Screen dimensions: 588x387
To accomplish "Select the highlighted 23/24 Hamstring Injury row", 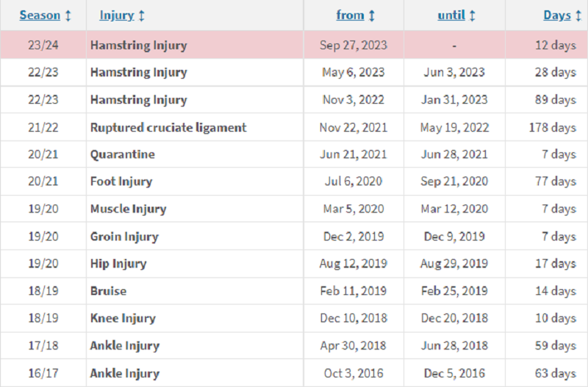I will (x=294, y=45).
